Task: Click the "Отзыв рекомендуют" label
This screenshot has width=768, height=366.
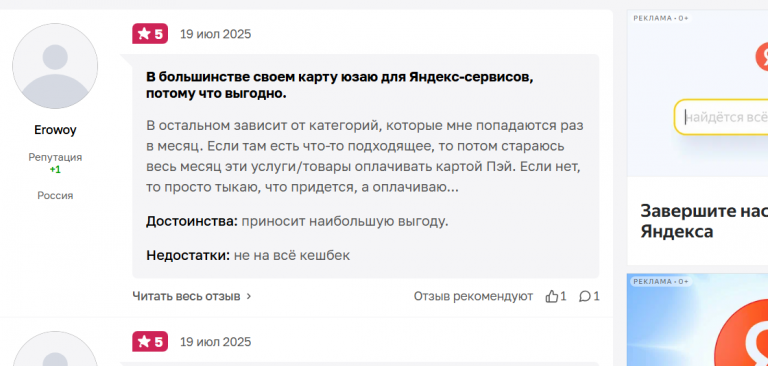Action: click(x=473, y=296)
